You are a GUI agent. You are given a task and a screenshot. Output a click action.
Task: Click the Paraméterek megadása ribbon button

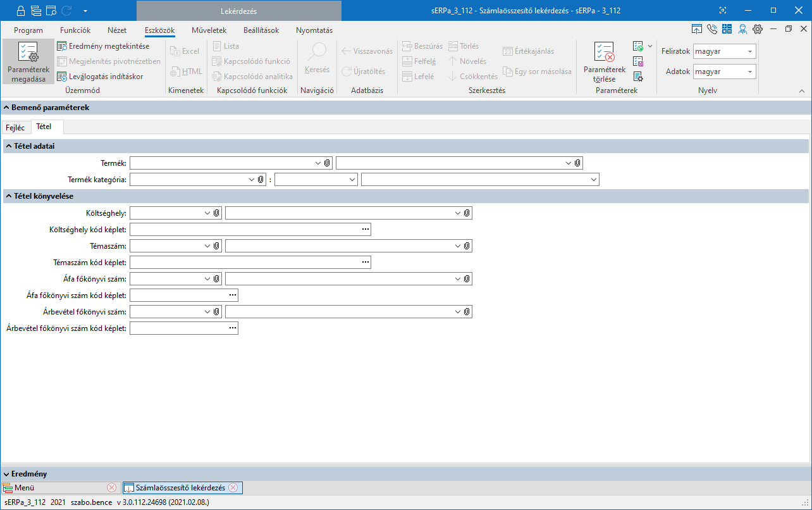click(28, 62)
